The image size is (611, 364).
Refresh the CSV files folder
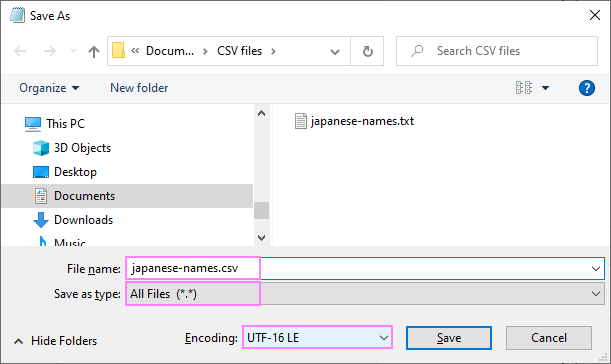point(367,51)
